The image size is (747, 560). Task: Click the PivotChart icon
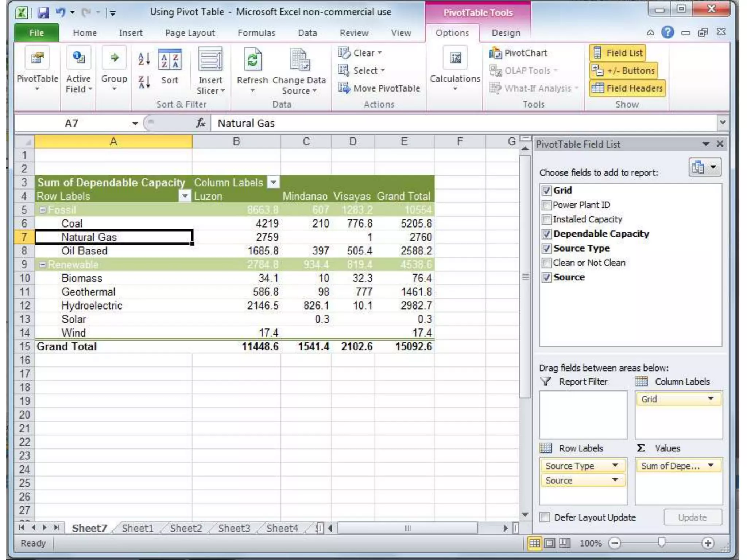click(495, 53)
